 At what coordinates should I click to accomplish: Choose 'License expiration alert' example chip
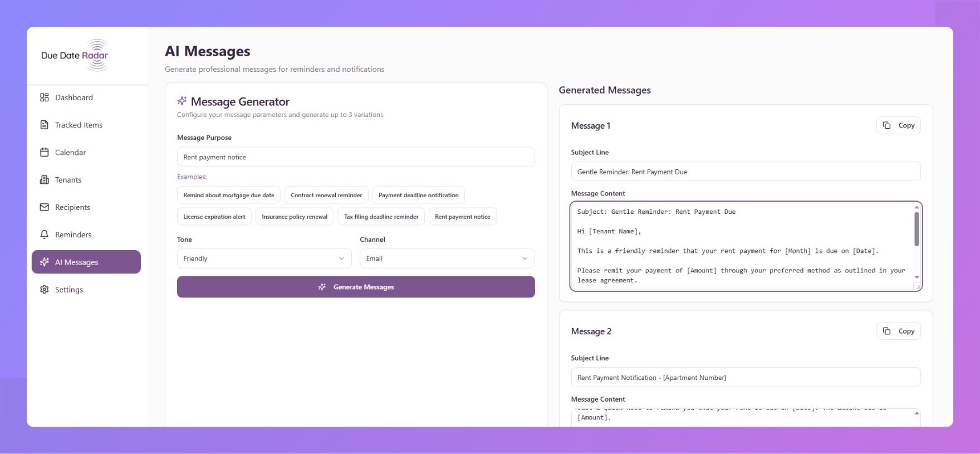coord(214,217)
